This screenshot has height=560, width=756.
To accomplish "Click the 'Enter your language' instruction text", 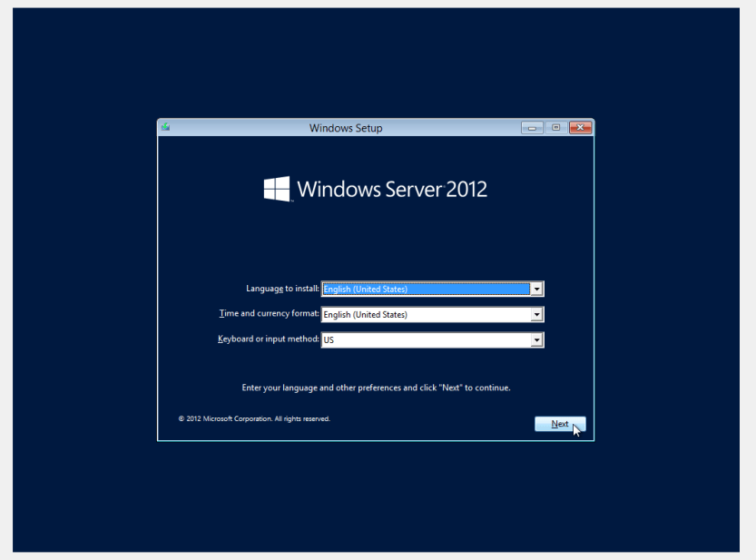I will (376, 388).
